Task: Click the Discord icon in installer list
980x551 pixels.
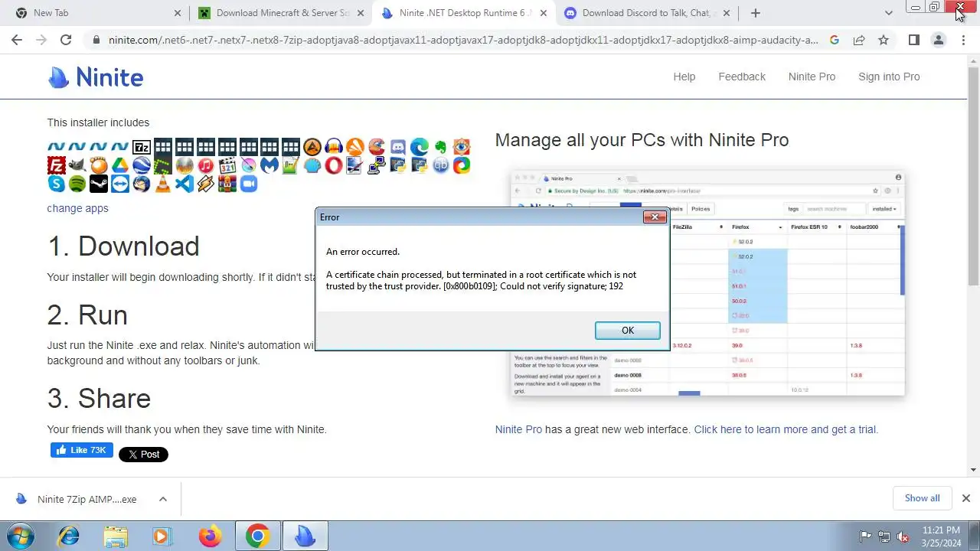Action: [x=397, y=147]
